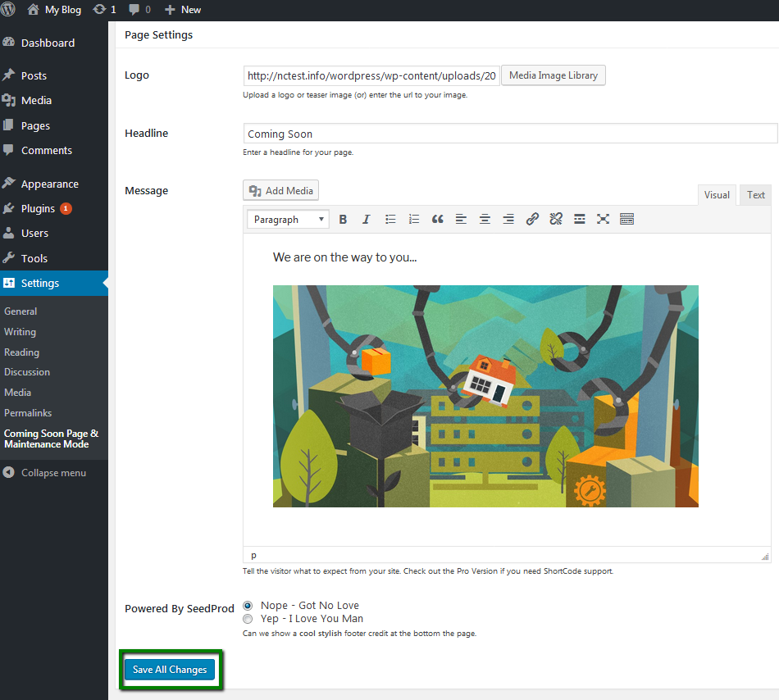
Task: Open My Blog home link
Action: click(x=54, y=10)
